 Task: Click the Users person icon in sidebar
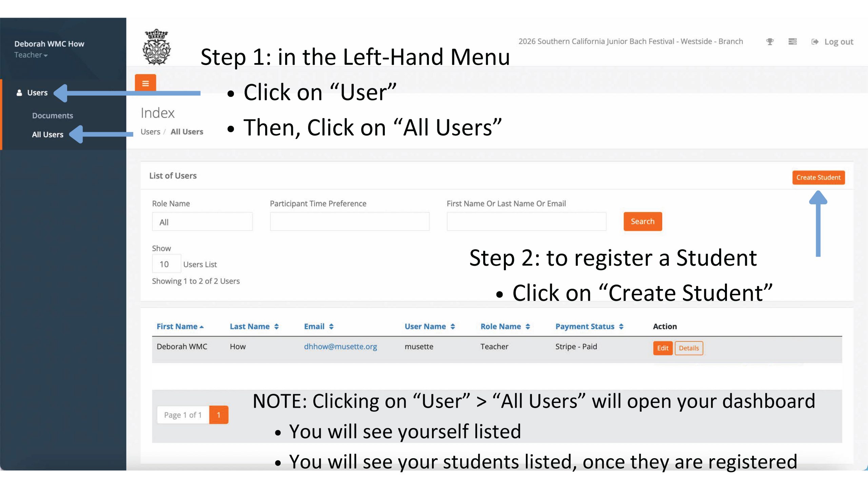pyautogui.click(x=19, y=93)
